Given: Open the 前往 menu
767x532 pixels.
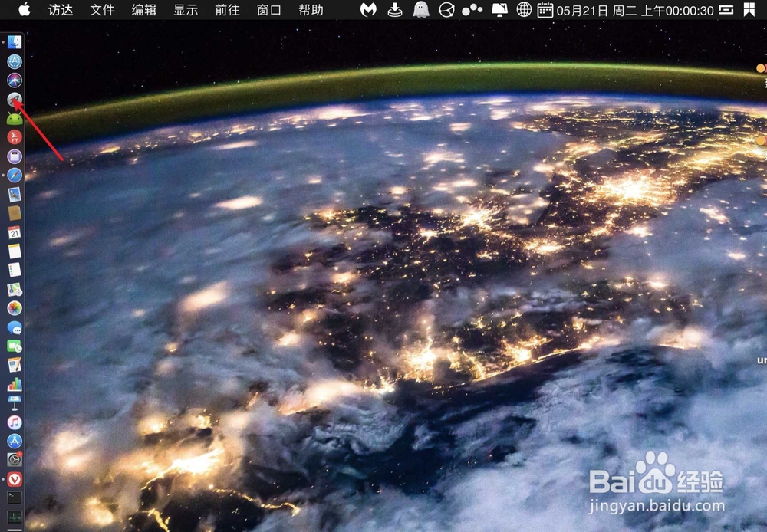Looking at the screenshot, I should click(x=228, y=10).
